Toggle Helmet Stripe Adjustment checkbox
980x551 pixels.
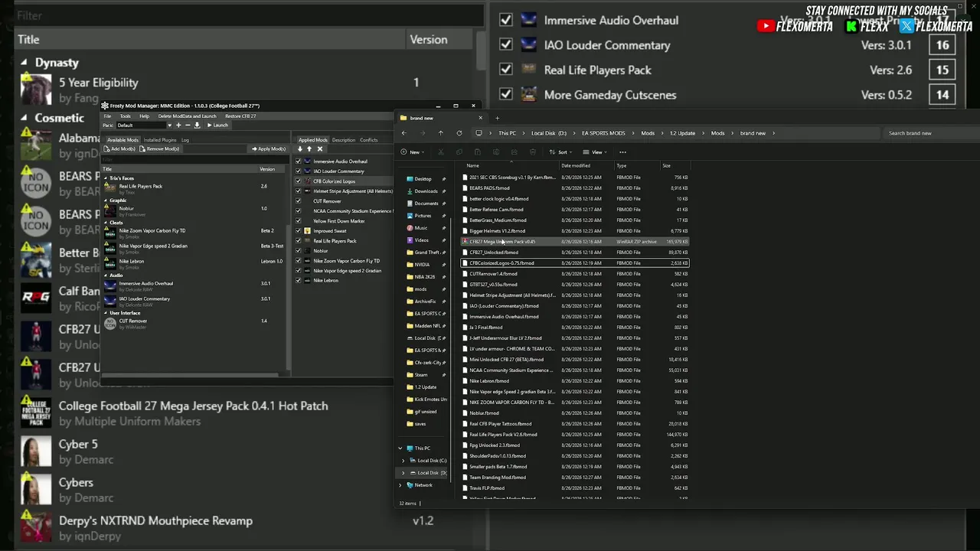(299, 191)
